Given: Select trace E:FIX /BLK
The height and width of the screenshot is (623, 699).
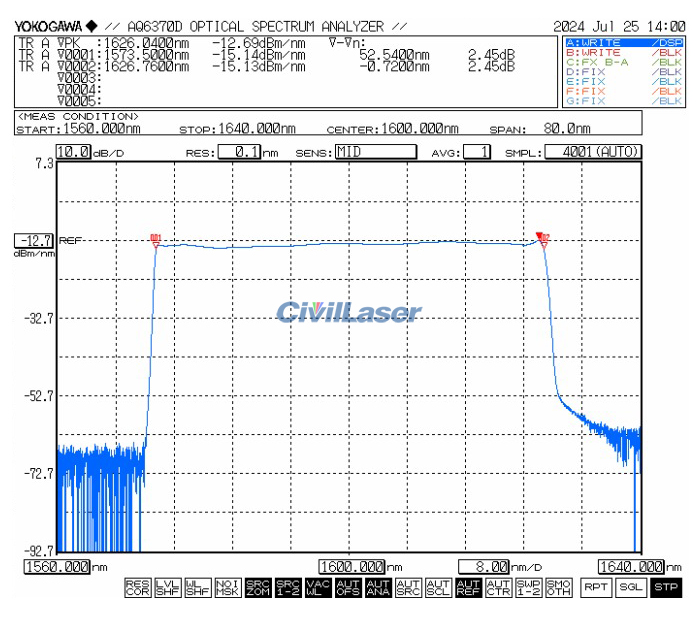Looking at the screenshot, I should click(624, 82).
